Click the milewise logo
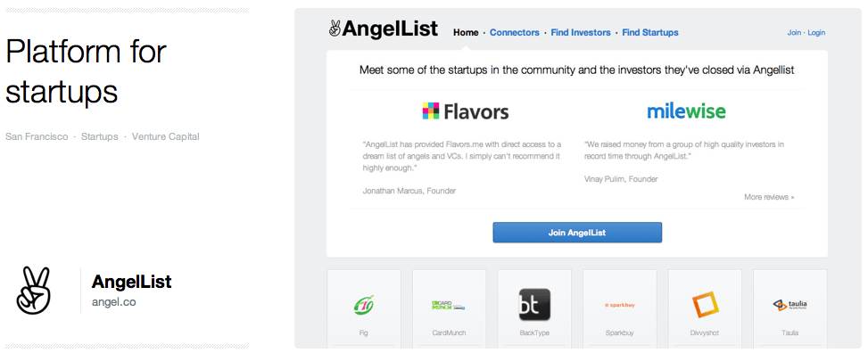 (x=686, y=111)
